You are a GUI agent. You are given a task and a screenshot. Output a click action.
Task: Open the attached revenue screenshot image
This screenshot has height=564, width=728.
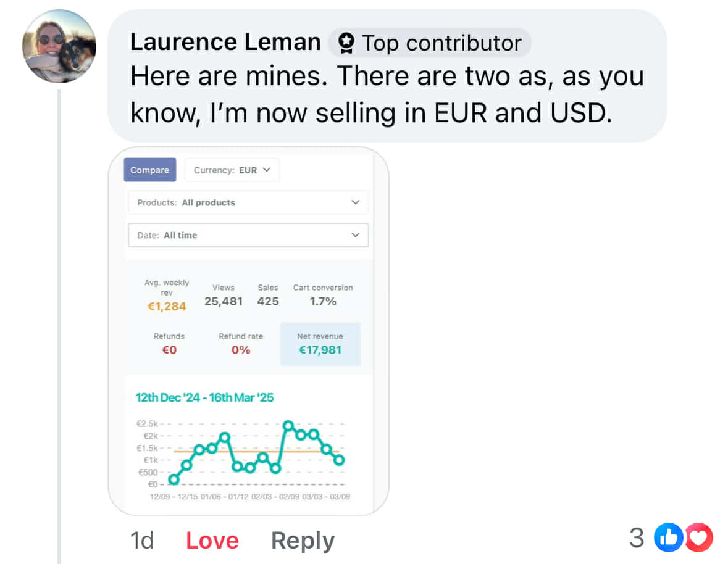[x=248, y=331]
